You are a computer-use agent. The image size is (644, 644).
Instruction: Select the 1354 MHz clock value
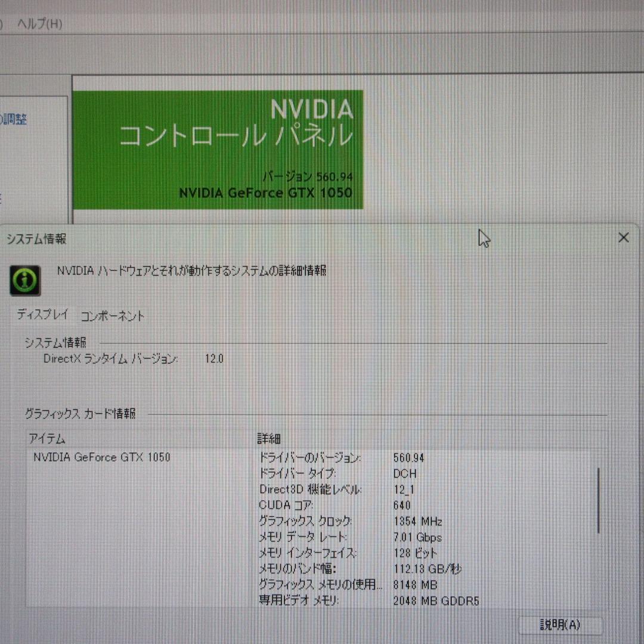pyautogui.click(x=417, y=521)
